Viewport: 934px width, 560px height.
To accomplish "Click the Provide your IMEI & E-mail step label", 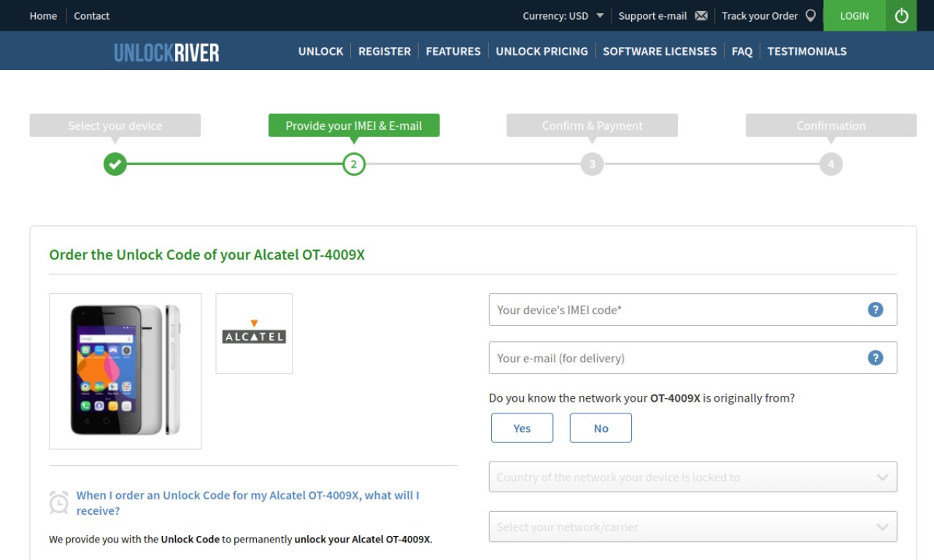I will click(354, 125).
